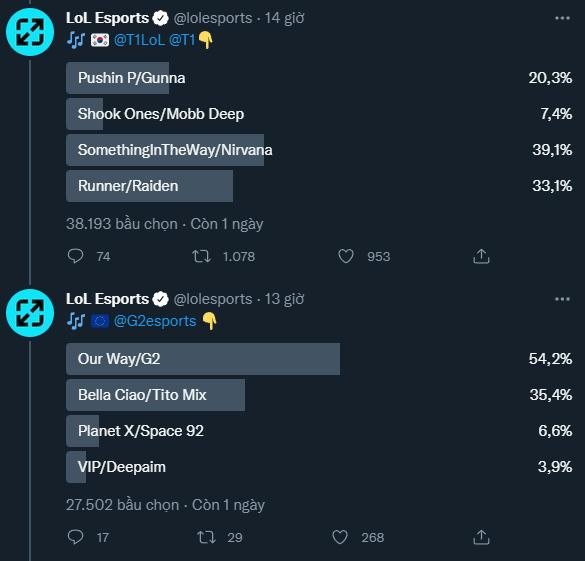Select the SomethingInTheWay/Nirvana poll option

coord(319,150)
